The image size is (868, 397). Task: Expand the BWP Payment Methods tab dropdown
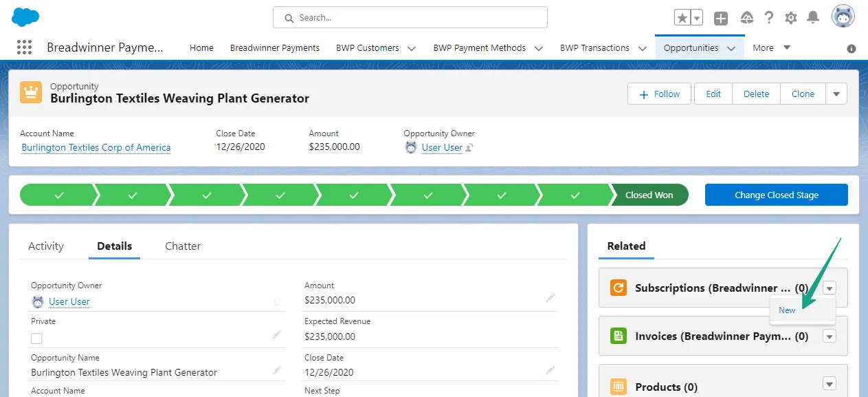538,48
